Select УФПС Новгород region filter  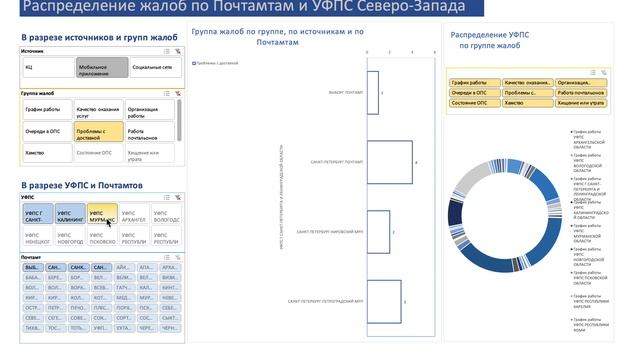pyautogui.click(x=70, y=236)
